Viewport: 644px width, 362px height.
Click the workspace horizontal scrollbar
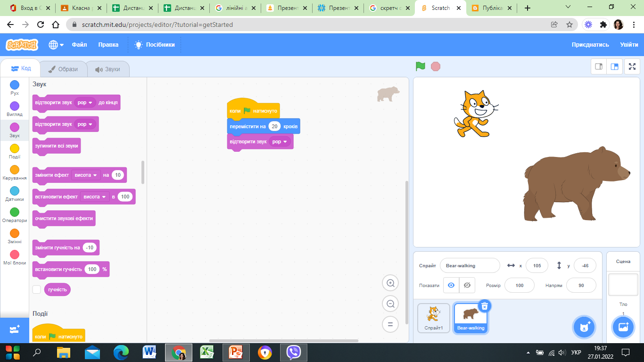click(284, 340)
